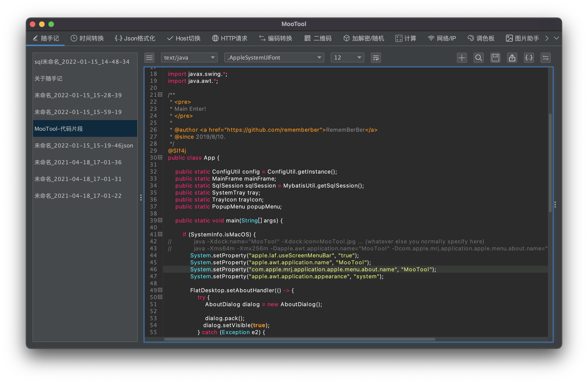Image resolution: width=588 pixels, height=383 pixels.
Task: Collapse the code fold at line 39
Action: [x=160, y=220]
